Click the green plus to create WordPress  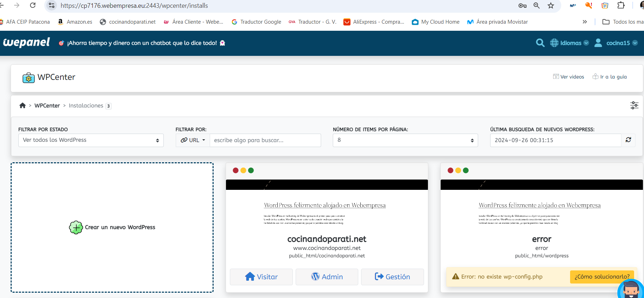76,227
